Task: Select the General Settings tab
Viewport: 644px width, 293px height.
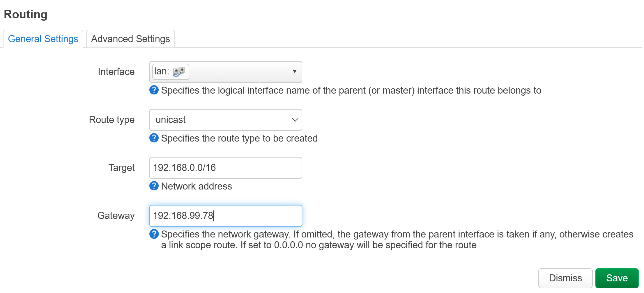Action: coord(43,39)
